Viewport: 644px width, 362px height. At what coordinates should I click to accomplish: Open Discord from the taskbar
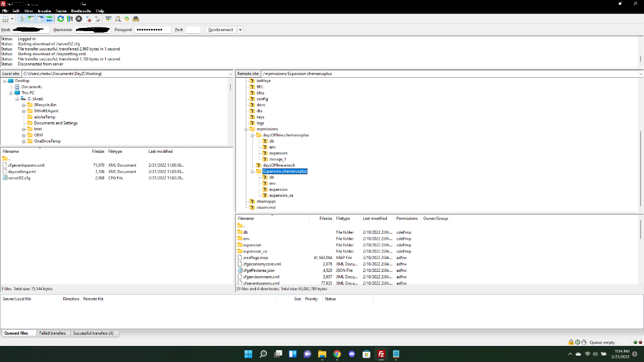pos(352,354)
